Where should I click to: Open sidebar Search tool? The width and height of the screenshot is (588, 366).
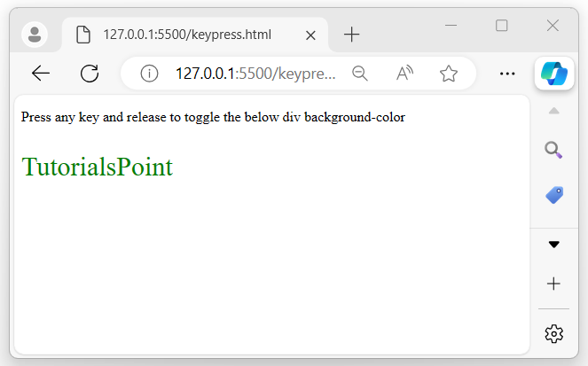[x=553, y=150]
